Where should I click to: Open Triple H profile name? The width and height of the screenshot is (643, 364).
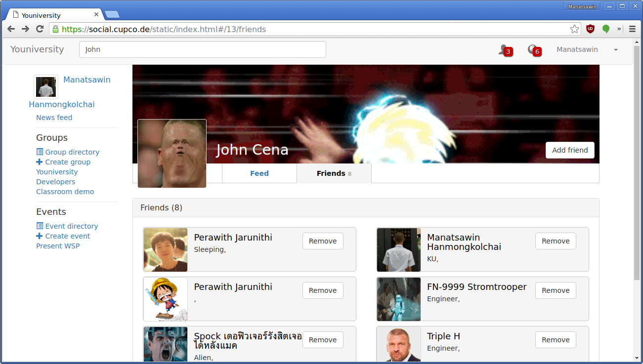point(443,336)
